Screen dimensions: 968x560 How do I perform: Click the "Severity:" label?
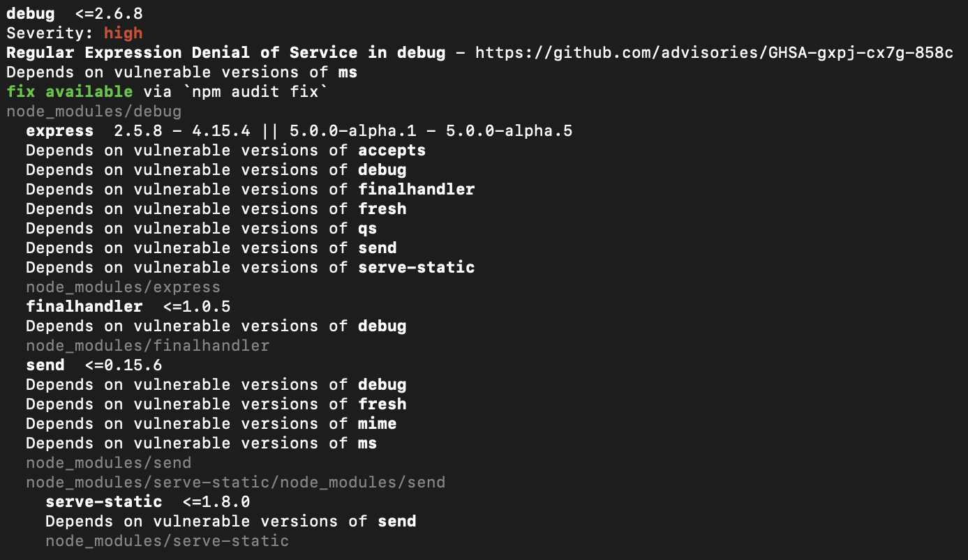point(50,33)
